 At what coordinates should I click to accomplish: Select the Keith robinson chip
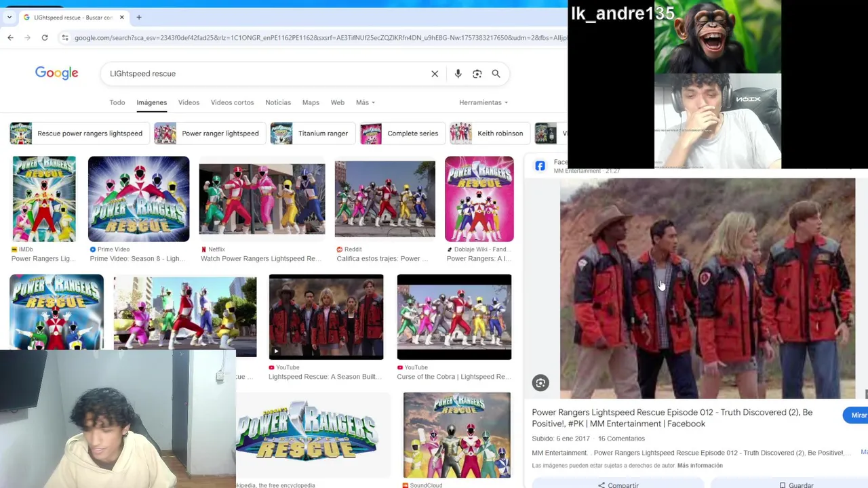(489, 134)
